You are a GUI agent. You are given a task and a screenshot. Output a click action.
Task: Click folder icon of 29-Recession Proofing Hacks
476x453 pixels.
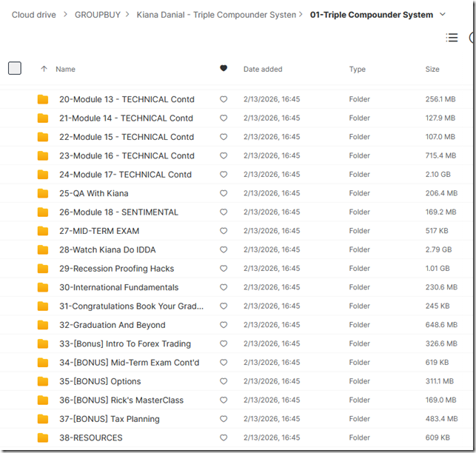[43, 269]
